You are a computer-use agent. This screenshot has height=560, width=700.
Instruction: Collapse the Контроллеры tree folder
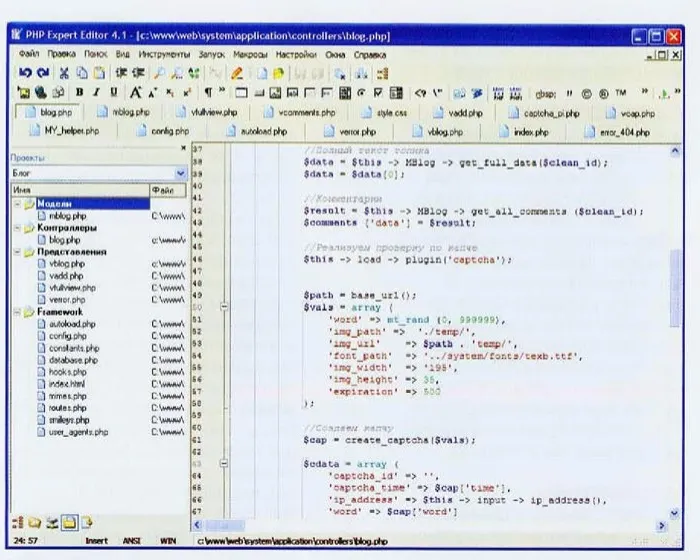tap(17, 228)
